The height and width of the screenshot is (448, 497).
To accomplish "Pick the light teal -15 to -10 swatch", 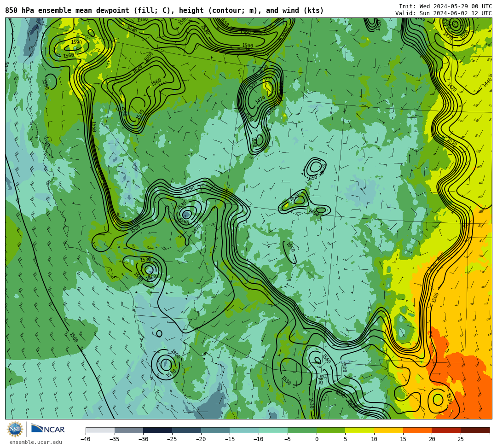I will [244, 430].
